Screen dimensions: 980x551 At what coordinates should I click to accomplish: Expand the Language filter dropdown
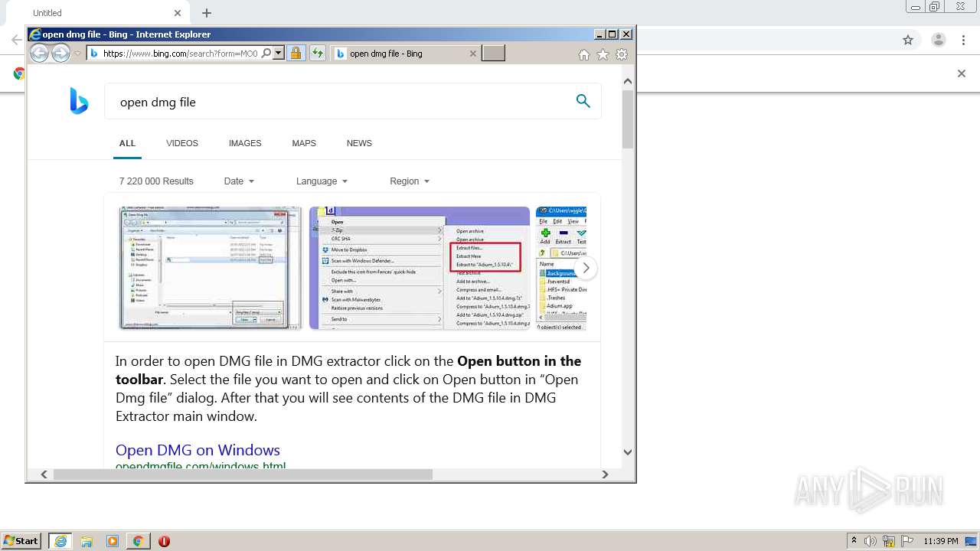point(322,181)
